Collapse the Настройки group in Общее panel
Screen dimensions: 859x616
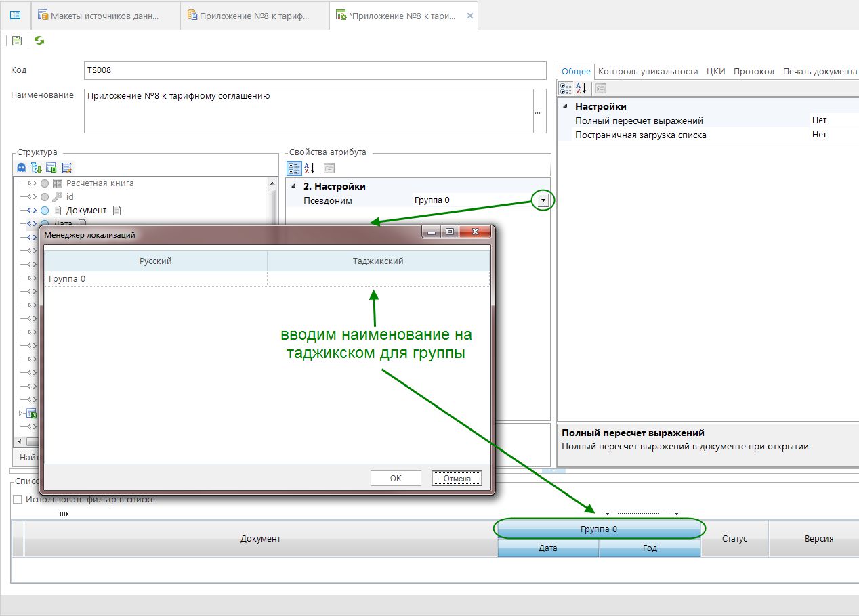pos(565,106)
